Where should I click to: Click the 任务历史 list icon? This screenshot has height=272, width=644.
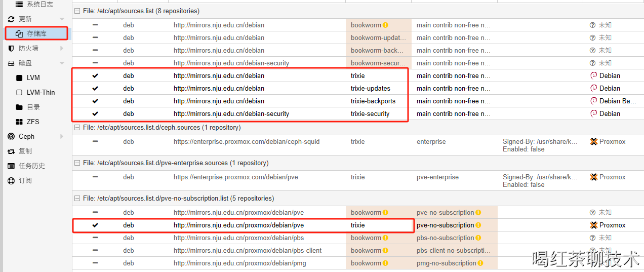(x=11, y=166)
